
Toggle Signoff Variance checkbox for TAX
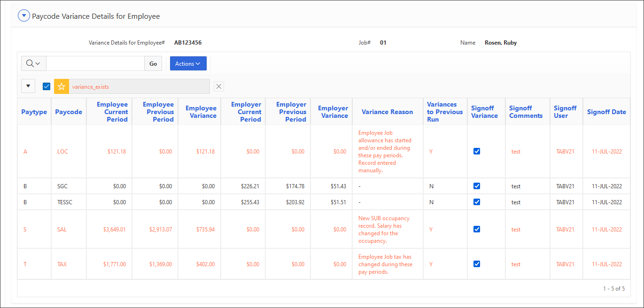point(477,264)
